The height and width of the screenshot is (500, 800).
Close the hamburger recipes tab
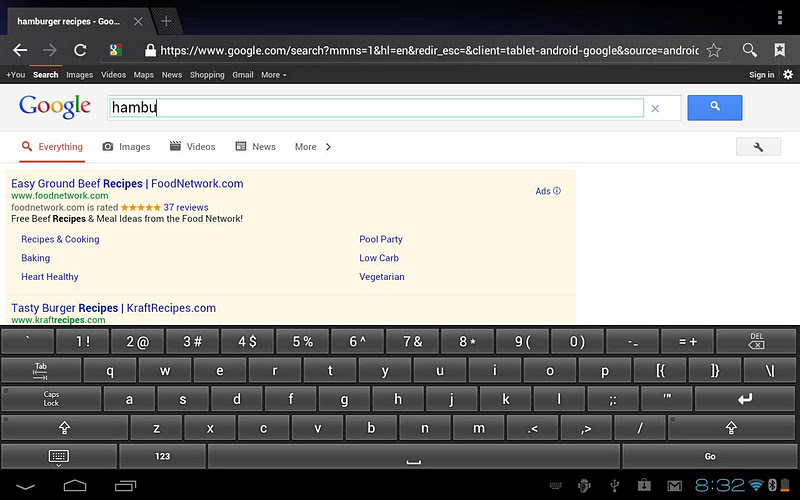138,21
